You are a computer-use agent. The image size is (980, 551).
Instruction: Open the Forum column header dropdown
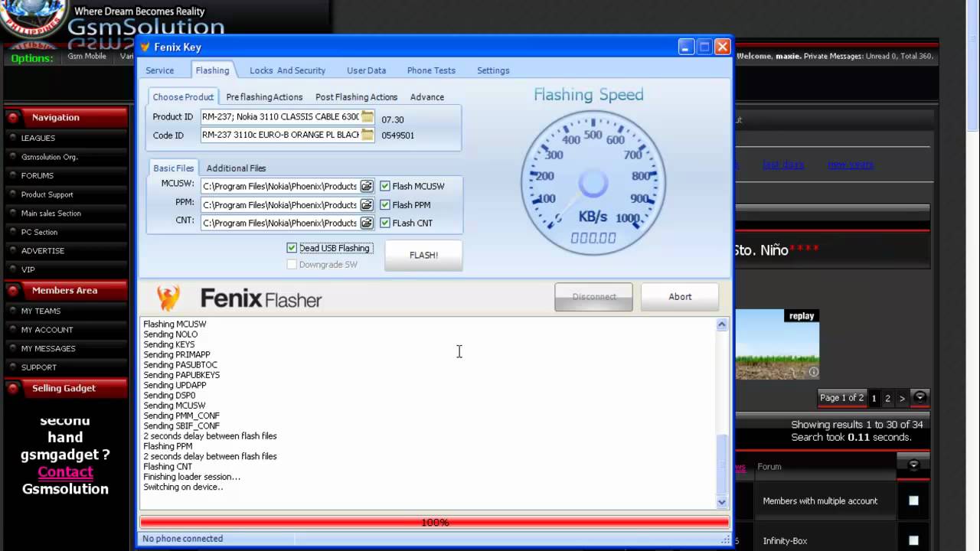[913, 465]
